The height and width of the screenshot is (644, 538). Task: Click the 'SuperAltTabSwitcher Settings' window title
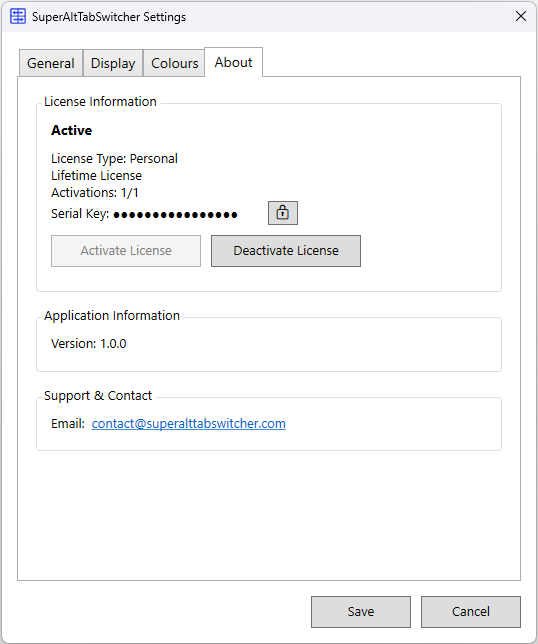point(109,17)
